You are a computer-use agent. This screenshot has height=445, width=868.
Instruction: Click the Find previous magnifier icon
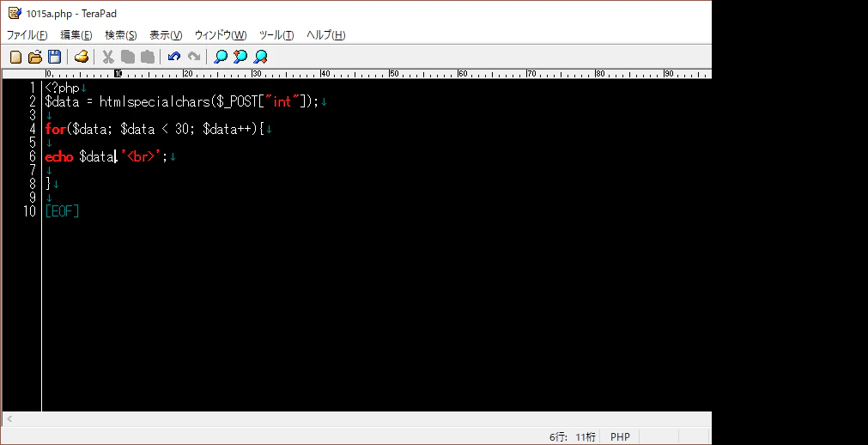[240, 57]
